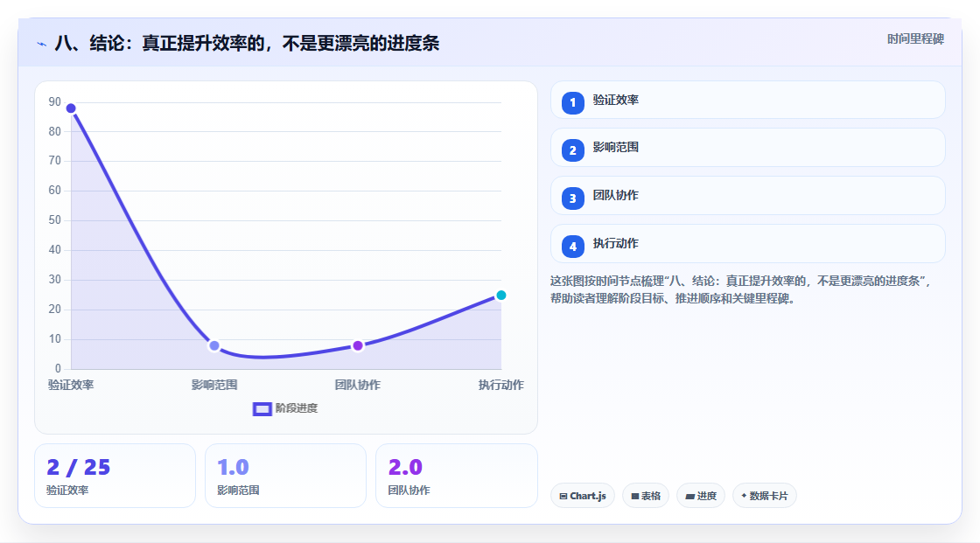Click the 进度 tag chip
This screenshot has width=980, height=543.
click(x=701, y=496)
